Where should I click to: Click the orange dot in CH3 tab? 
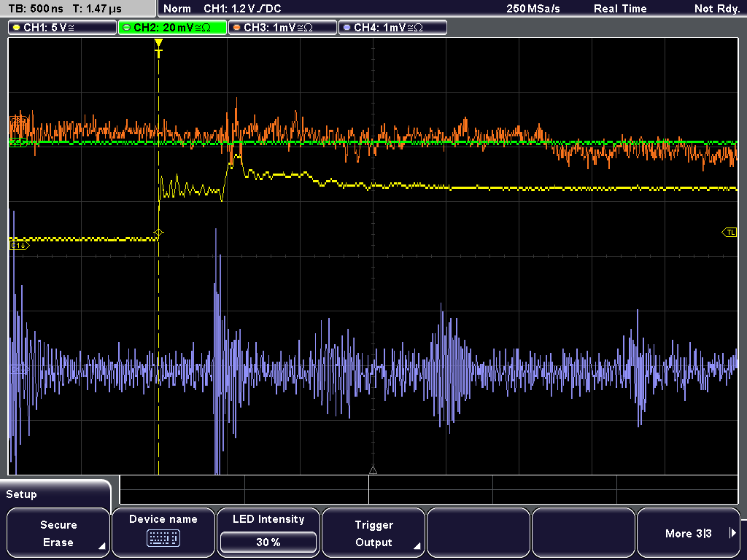coord(236,28)
